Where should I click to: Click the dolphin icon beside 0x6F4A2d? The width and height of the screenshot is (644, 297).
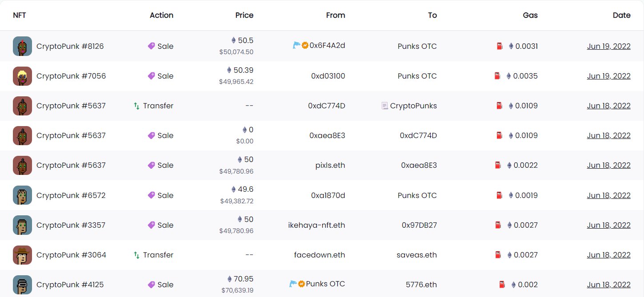[x=296, y=45]
